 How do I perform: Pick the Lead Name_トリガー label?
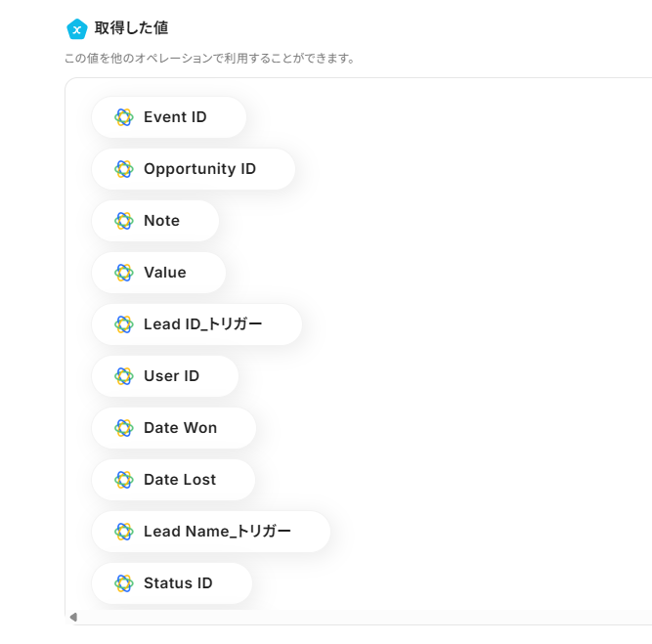[x=217, y=532]
